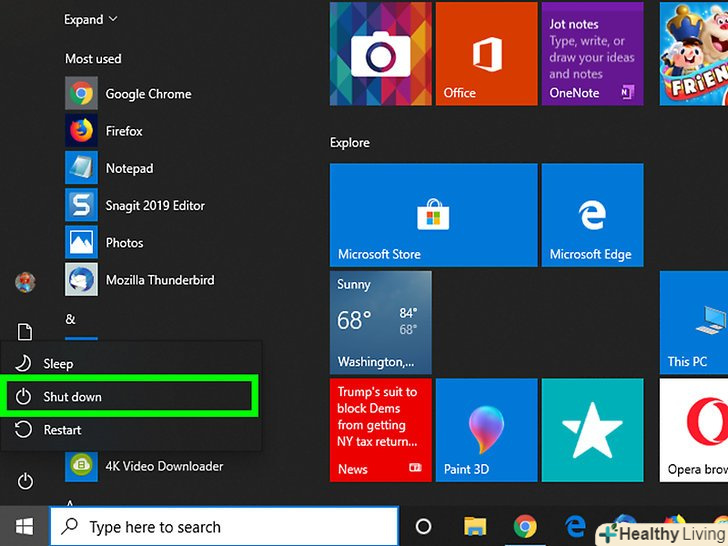
Task: Open Google Chrome from Most used list
Action: [x=147, y=94]
